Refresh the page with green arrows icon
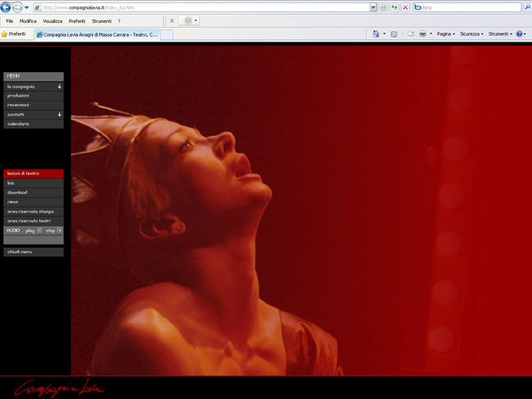532x399 pixels. [x=394, y=7]
